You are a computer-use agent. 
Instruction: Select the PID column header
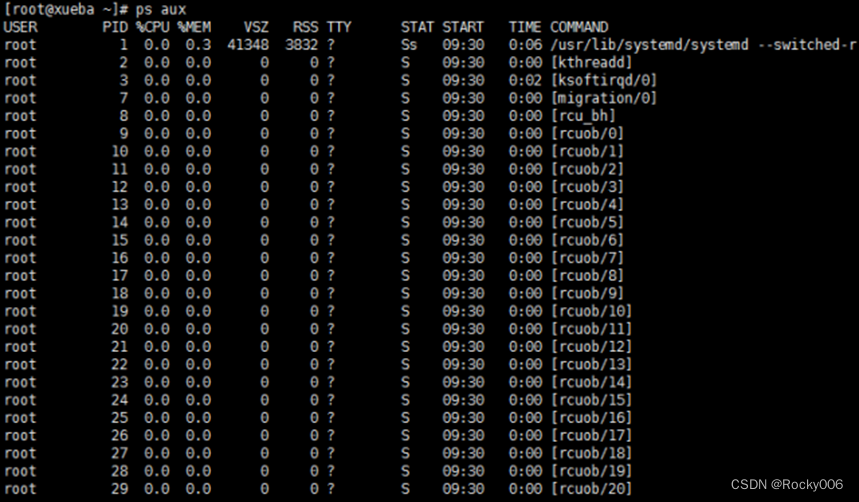pos(115,27)
